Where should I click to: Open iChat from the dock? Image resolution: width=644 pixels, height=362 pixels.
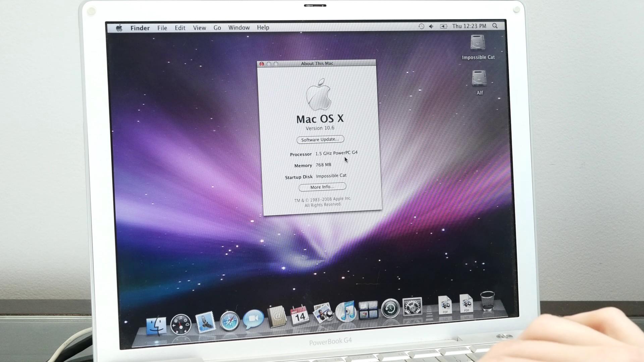253,319
